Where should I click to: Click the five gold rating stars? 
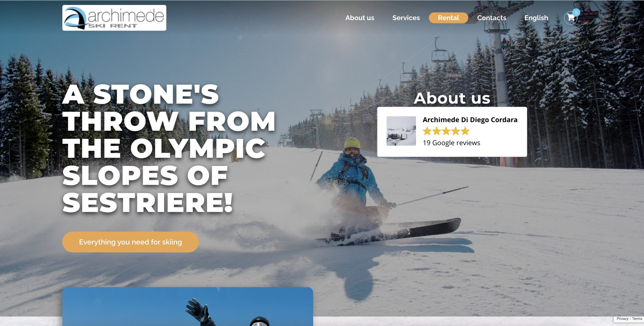tap(446, 131)
